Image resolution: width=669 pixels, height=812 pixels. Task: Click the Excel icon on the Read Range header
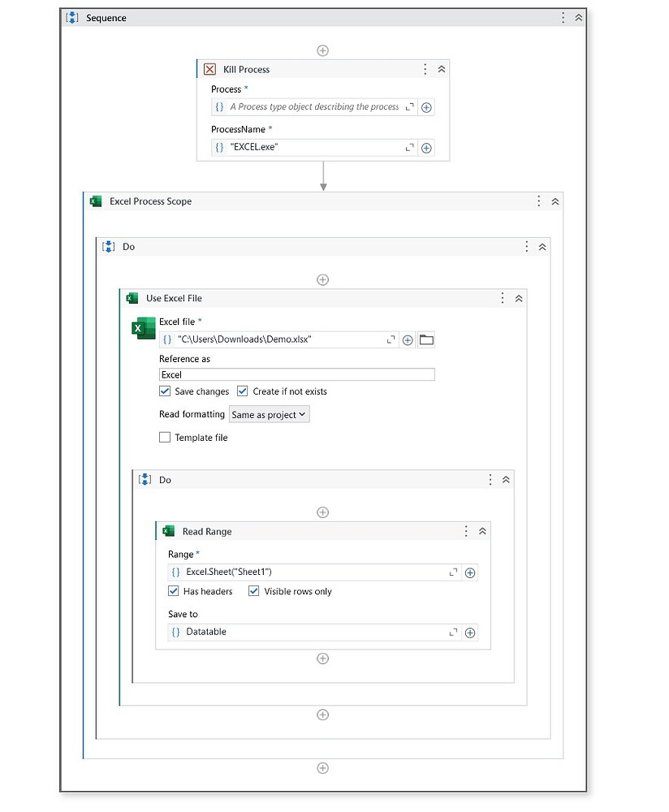coord(168,531)
